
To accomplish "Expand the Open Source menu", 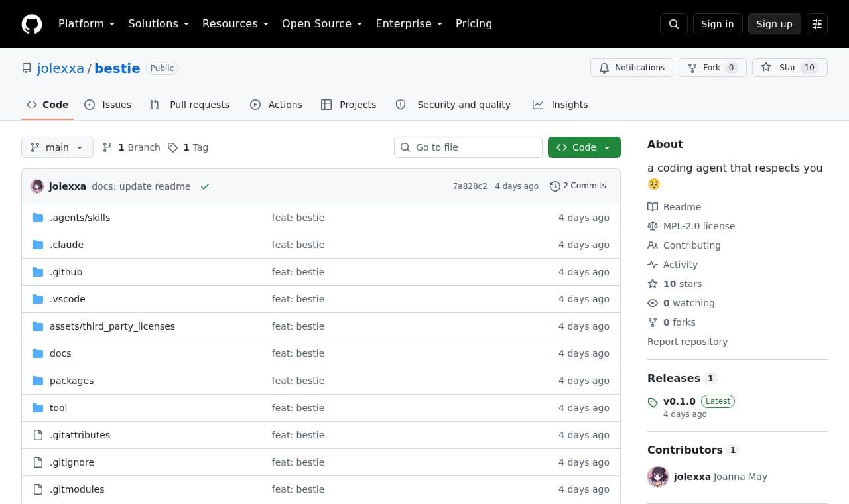I will point(322,23).
